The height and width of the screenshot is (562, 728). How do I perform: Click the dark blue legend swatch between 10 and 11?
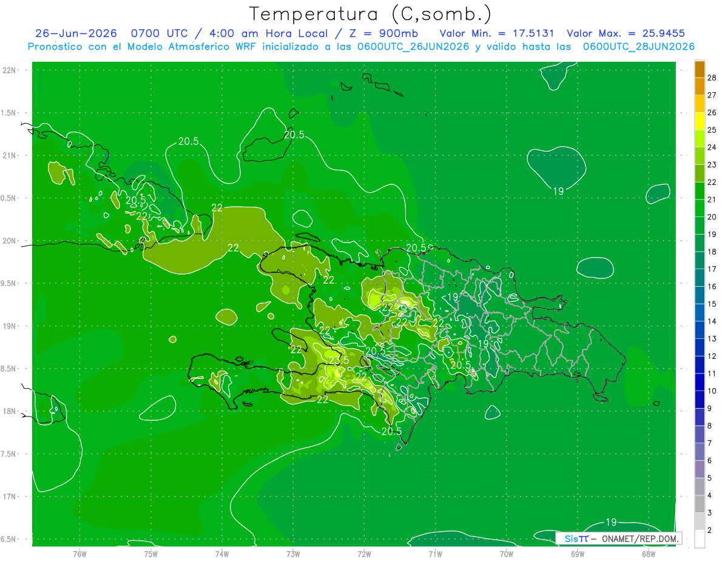[x=700, y=383]
